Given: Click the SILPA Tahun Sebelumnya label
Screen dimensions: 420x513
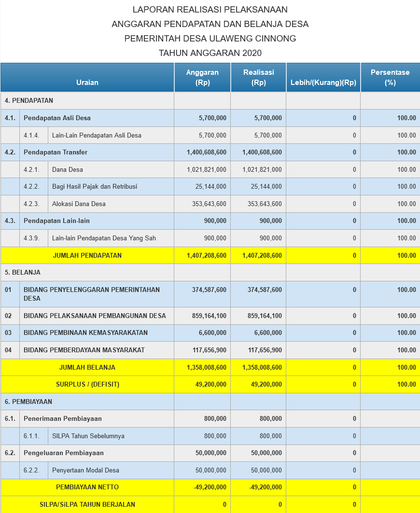Looking at the screenshot, I should click(88, 436).
